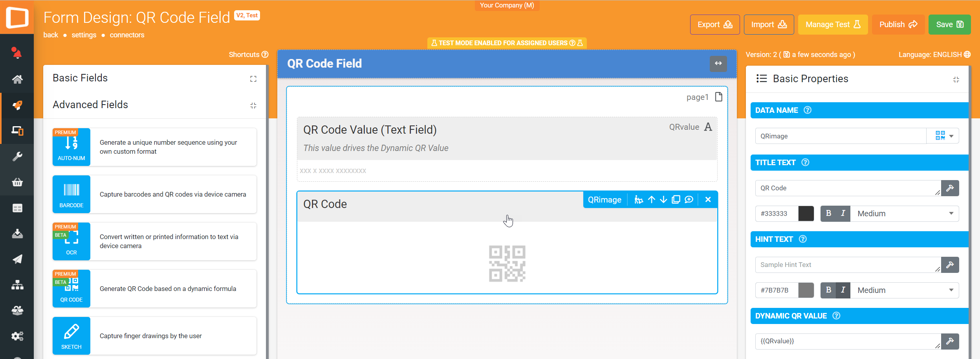Screen dimensions: 980x359
Task: Open the gears settings sidebar icon
Action: click(x=17, y=336)
